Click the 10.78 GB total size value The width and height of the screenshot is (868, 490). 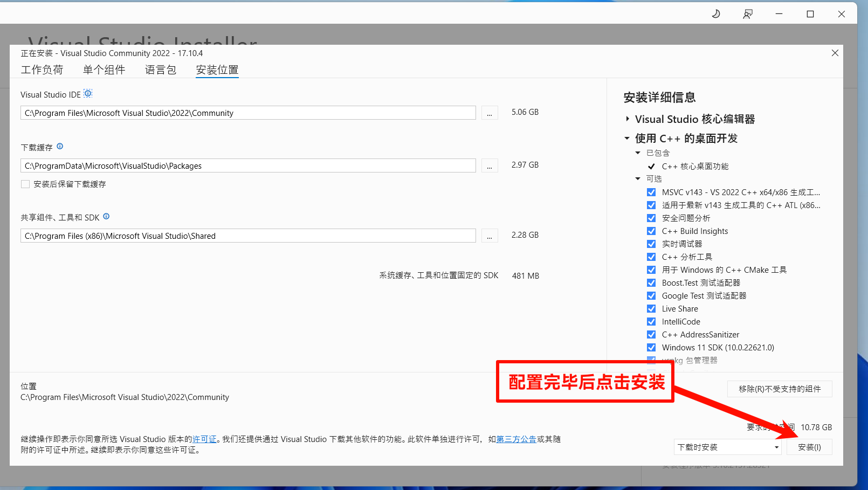816,427
